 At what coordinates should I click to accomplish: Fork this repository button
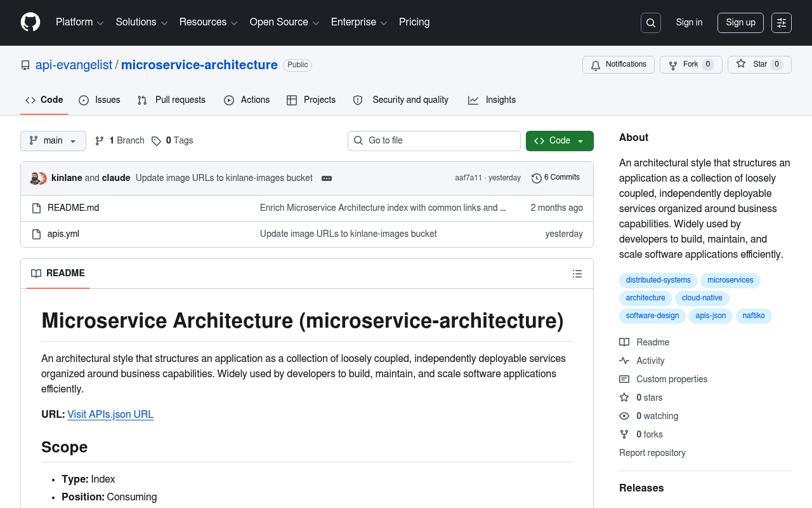(691, 65)
